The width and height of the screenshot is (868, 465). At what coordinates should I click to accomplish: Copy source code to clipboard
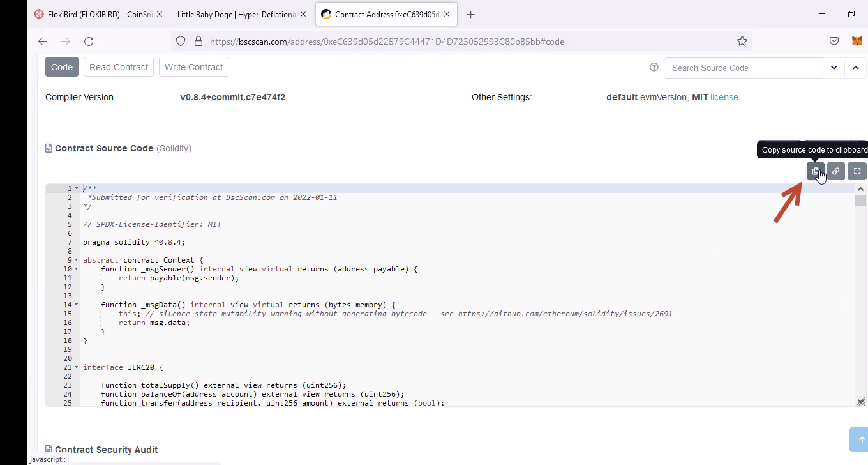[815, 171]
